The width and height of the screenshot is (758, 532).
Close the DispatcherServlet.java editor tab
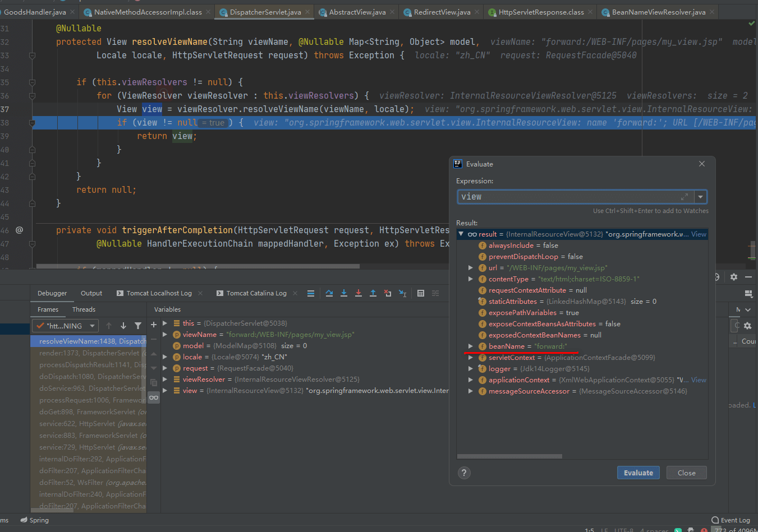[307, 12]
